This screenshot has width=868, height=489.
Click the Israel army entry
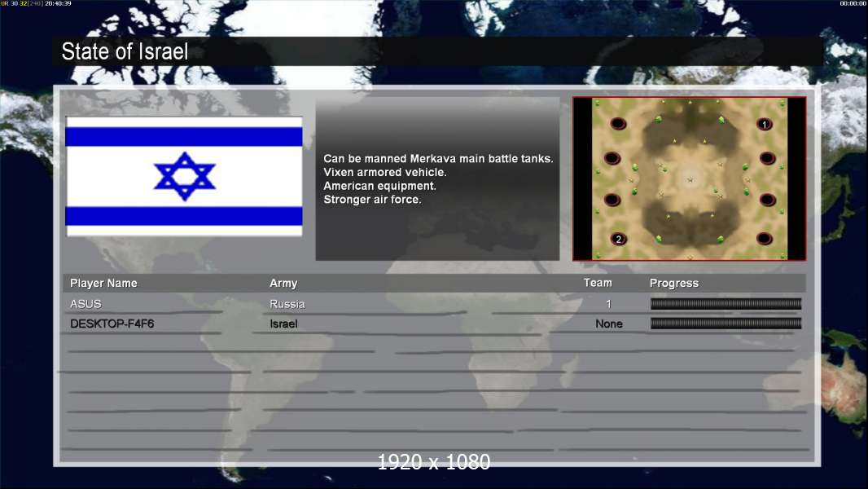click(283, 324)
